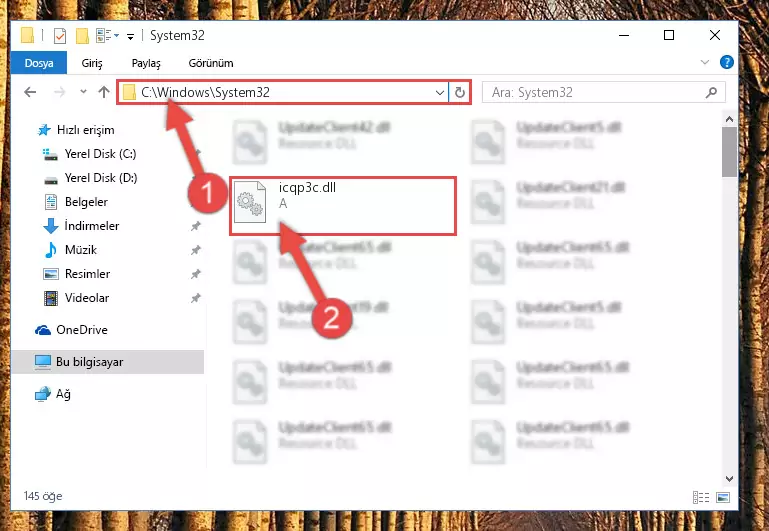Click the pin icon next to İndirmeler
Viewport: 769px width, 531px height.
click(196, 226)
